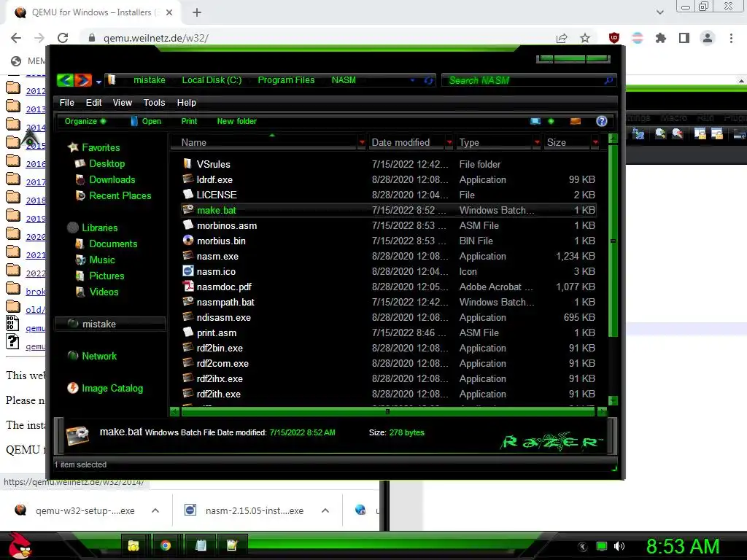Select ndisasm.exe file icon
Screen dimensions: 747x560
coord(187,317)
